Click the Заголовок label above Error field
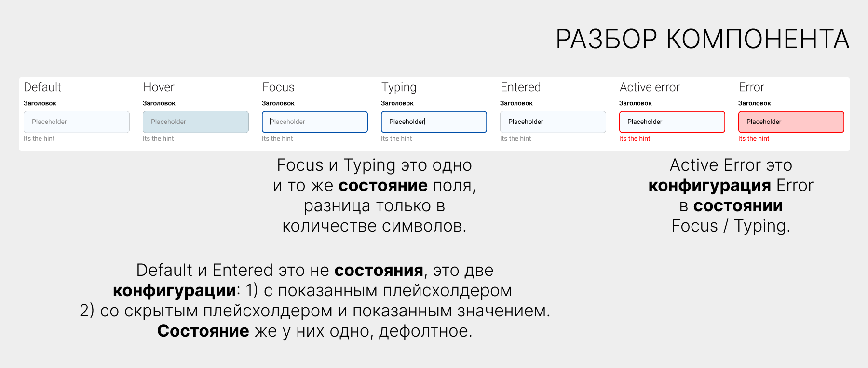The width and height of the screenshot is (868, 368). coord(755,103)
